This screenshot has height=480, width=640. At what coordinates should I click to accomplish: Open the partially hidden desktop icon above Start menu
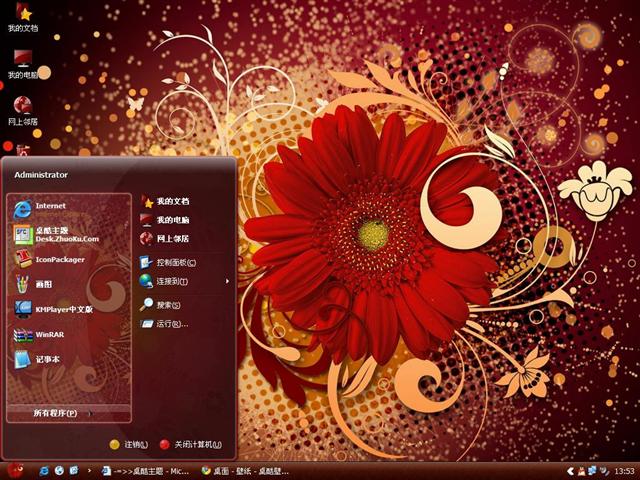coord(23,149)
